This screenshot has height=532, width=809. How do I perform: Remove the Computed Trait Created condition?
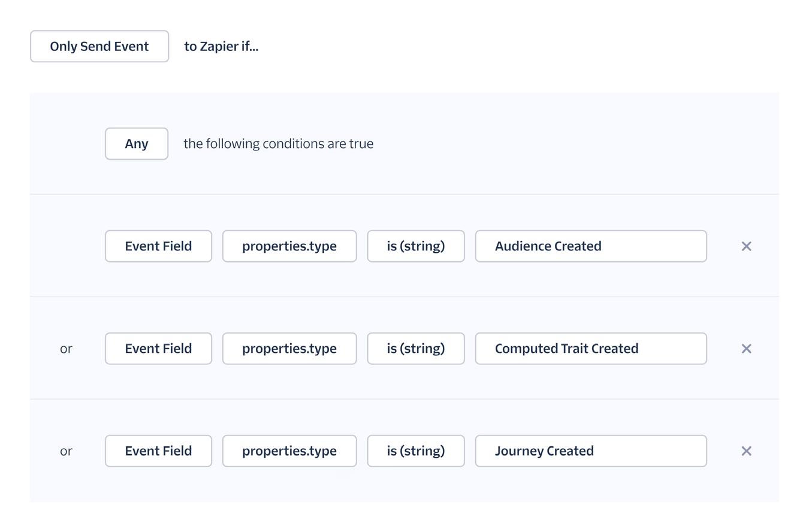pyautogui.click(x=746, y=349)
